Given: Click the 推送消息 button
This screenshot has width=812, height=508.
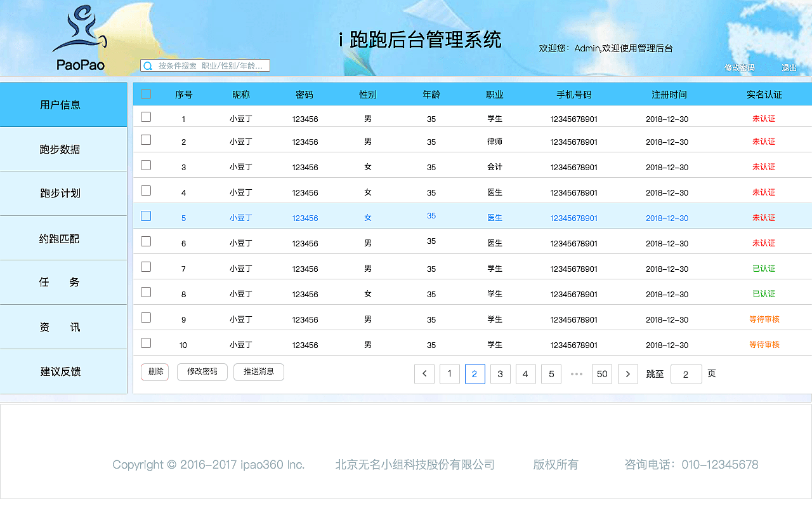Looking at the screenshot, I should (258, 372).
